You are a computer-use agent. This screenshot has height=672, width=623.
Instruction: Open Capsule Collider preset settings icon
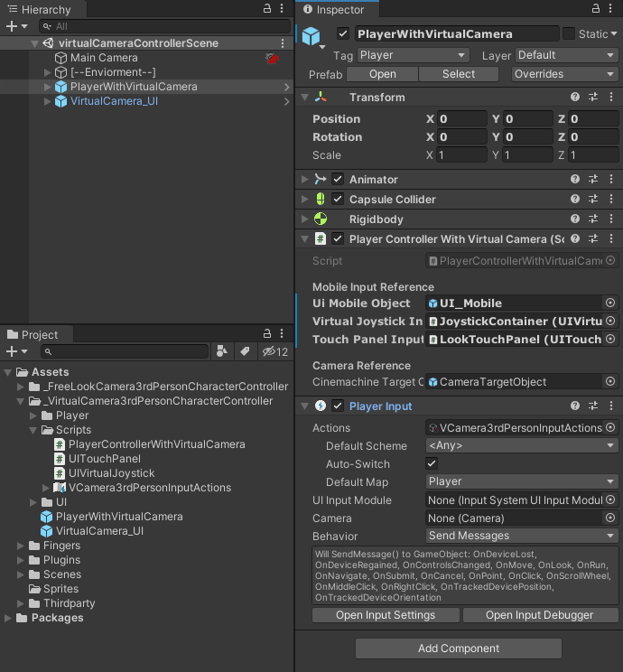tap(593, 199)
